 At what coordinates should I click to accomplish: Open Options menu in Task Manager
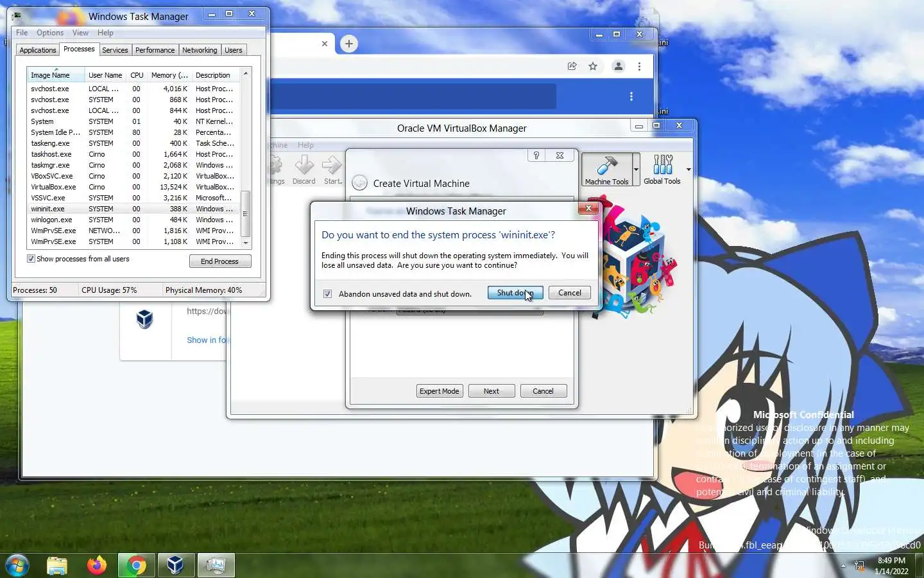50,33
